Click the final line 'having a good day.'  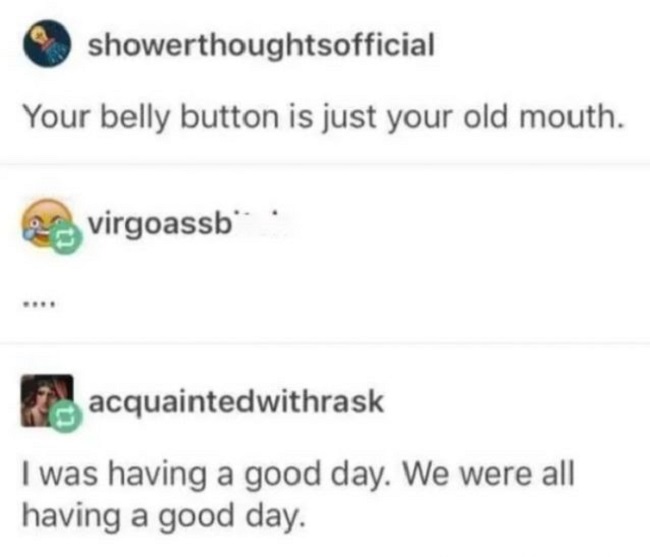[164, 516]
